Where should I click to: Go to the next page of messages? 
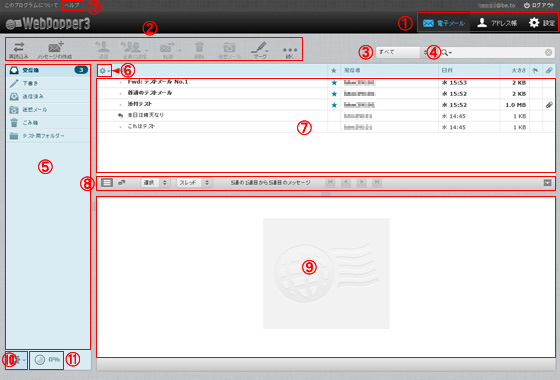[x=361, y=182]
